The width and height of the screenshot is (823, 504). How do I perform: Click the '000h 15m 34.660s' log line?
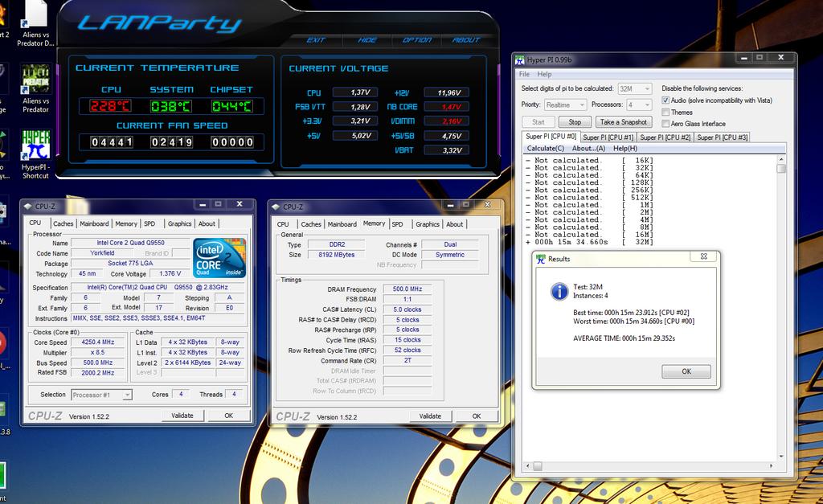tap(589, 242)
